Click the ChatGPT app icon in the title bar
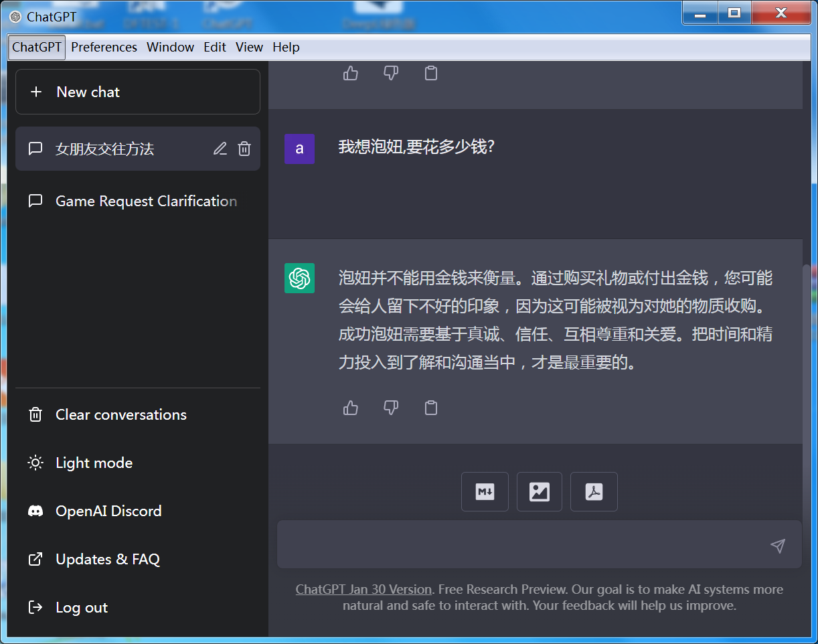Viewport: 818px width, 644px height. coord(15,17)
